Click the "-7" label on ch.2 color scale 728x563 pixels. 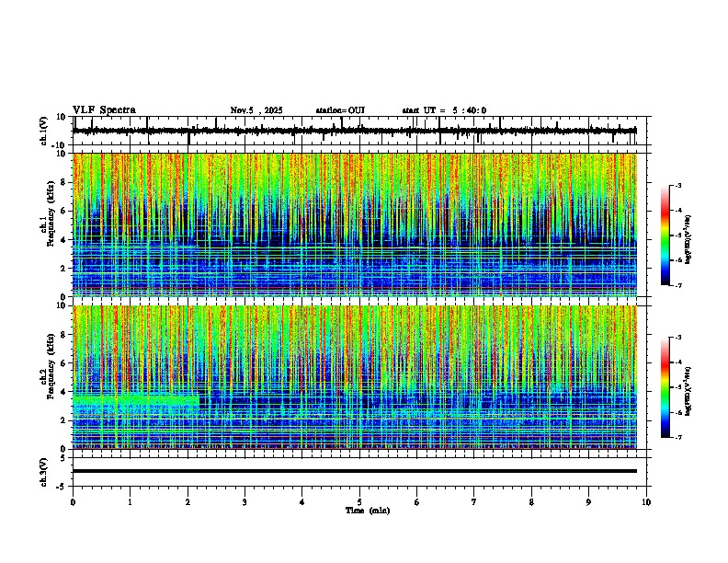pos(678,437)
